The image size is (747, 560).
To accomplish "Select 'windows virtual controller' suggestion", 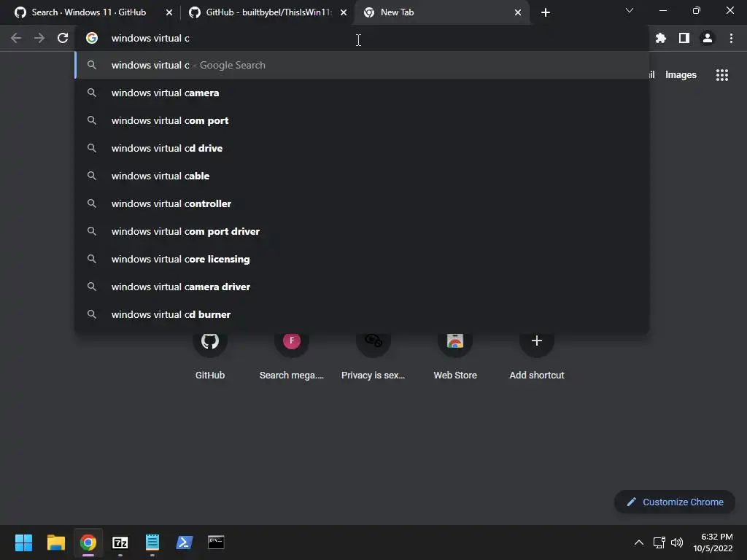I will pyautogui.click(x=362, y=203).
